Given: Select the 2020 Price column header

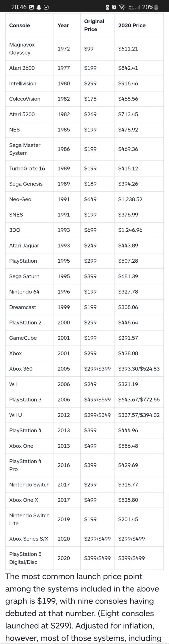Looking at the screenshot, I should coord(132,25).
